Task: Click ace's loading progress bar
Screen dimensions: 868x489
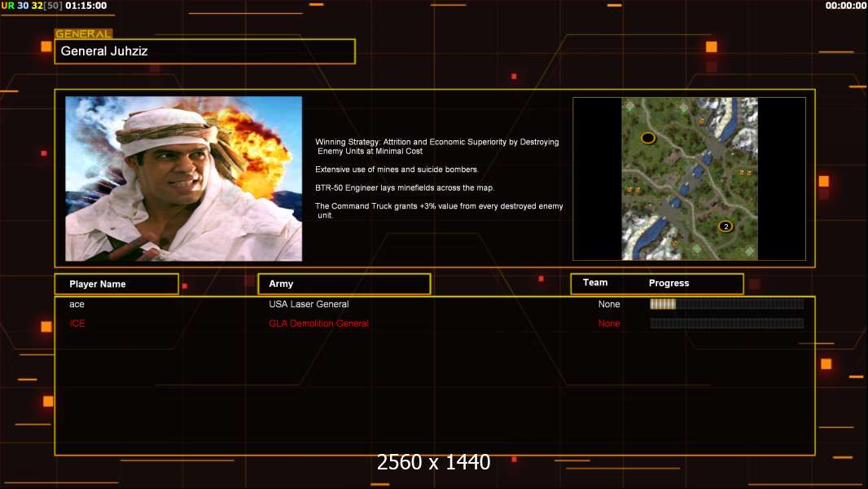Action: [x=727, y=303]
